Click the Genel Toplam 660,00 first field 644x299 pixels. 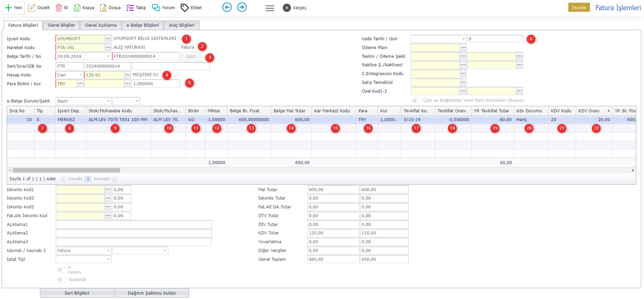333,259
